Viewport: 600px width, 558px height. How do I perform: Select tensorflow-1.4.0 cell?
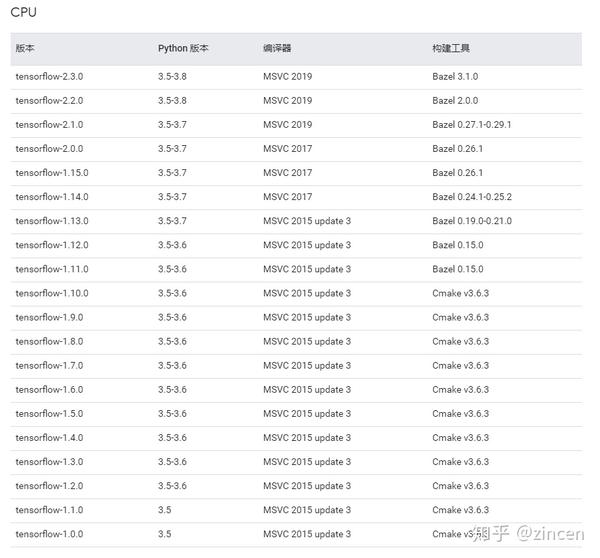tap(49, 438)
